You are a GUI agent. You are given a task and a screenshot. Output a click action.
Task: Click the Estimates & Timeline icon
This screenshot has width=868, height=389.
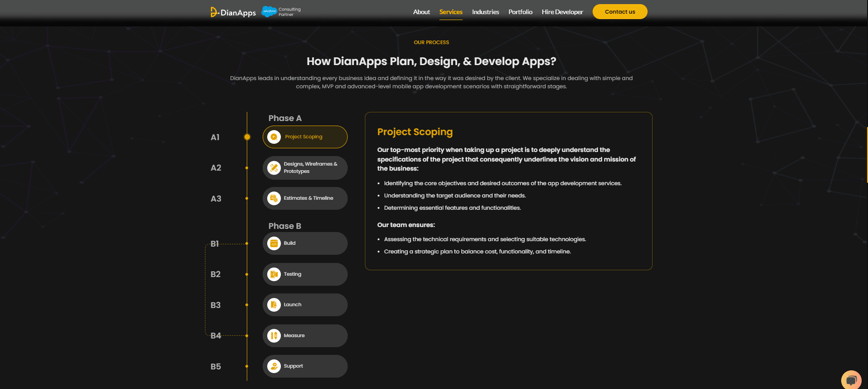click(274, 198)
